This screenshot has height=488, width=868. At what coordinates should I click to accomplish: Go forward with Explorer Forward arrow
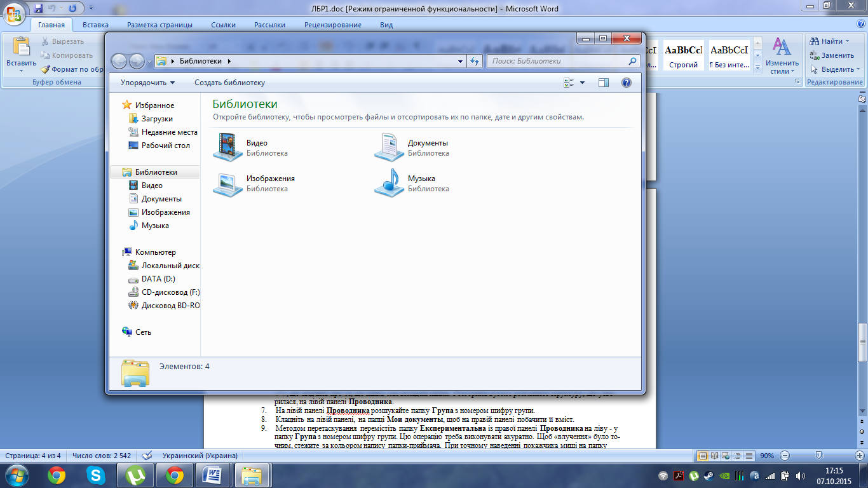(137, 61)
